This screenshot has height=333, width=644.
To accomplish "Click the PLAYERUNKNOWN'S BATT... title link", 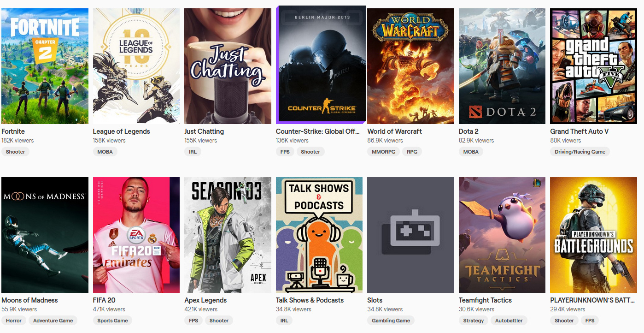I will pyautogui.click(x=592, y=300).
